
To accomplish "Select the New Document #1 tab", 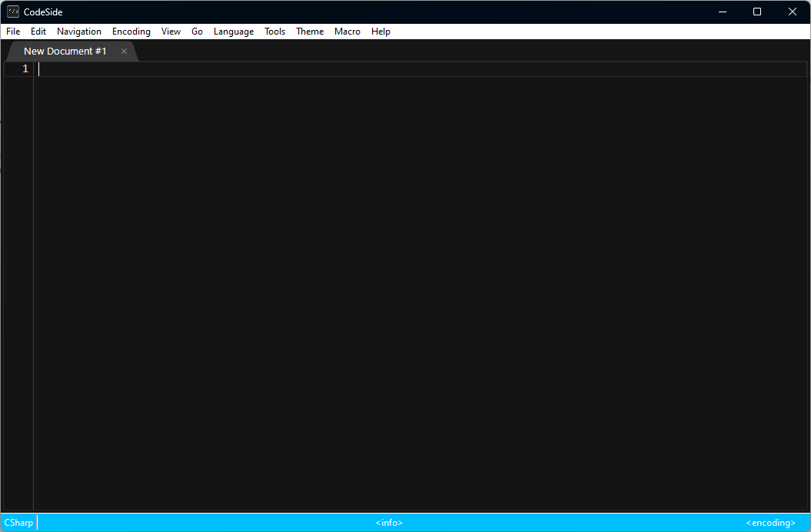I will pyautogui.click(x=65, y=51).
